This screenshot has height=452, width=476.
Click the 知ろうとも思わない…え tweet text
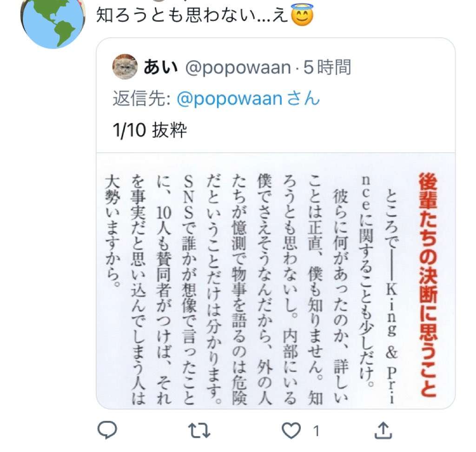coord(192,15)
